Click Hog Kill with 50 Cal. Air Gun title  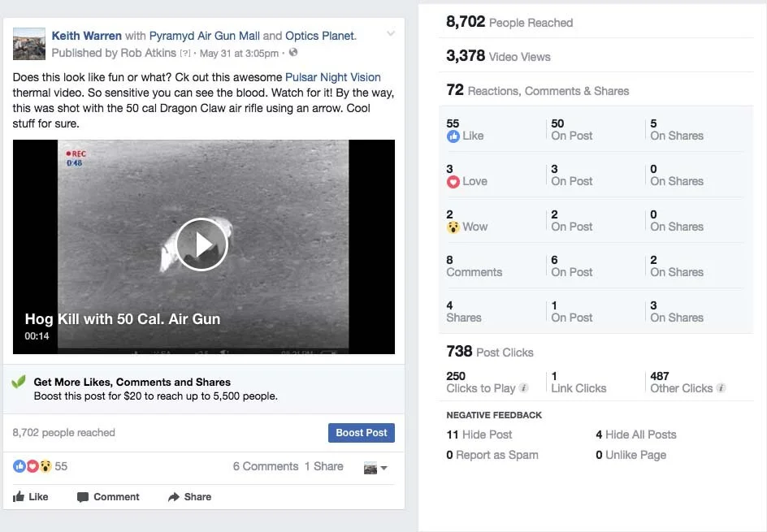pyautogui.click(x=123, y=319)
